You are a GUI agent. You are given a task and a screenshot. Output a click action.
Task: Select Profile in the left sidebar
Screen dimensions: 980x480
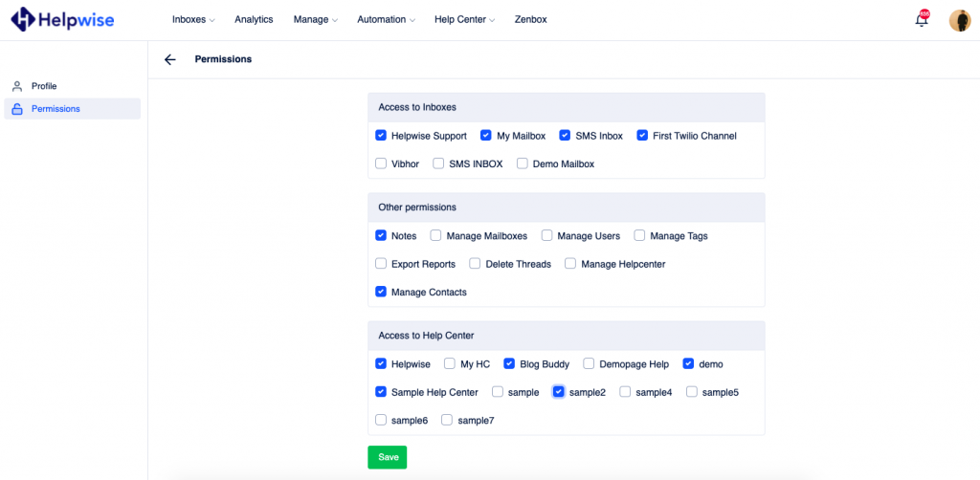tap(44, 86)
